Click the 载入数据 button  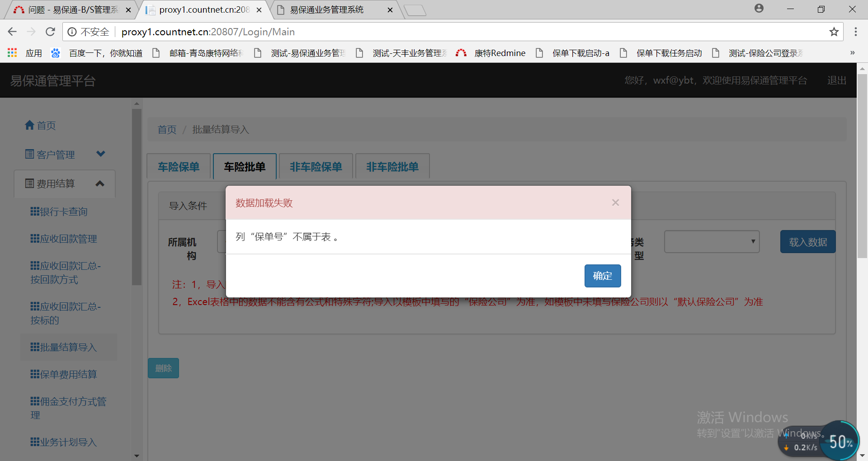808,242
